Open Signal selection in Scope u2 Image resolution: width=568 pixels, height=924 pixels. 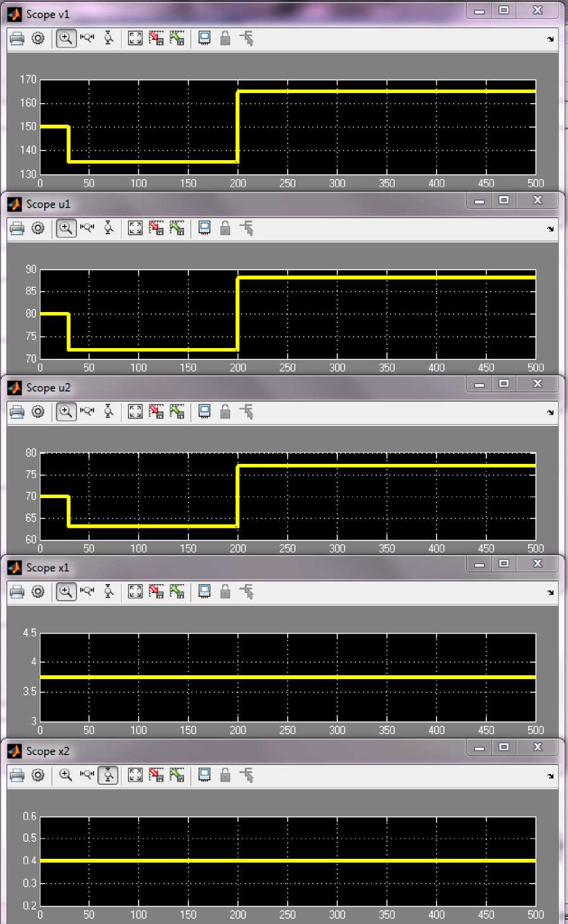(247, 412)
